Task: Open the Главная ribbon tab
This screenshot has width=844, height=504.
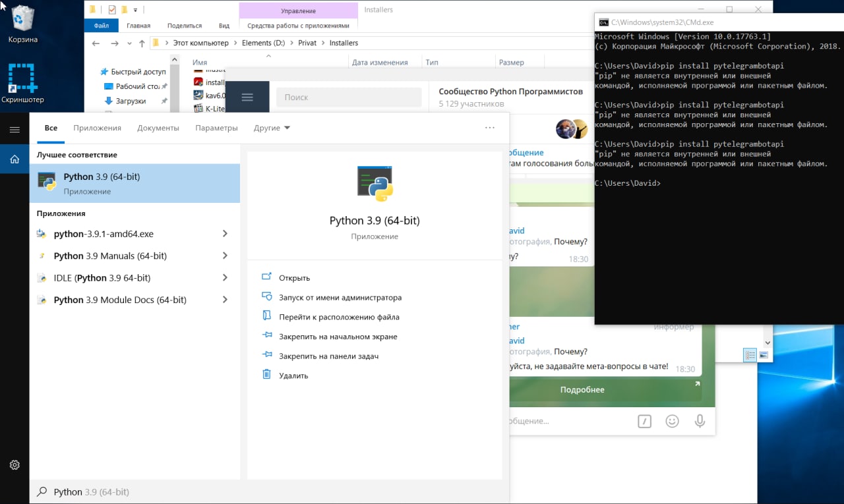Action: tap(138, 26)
